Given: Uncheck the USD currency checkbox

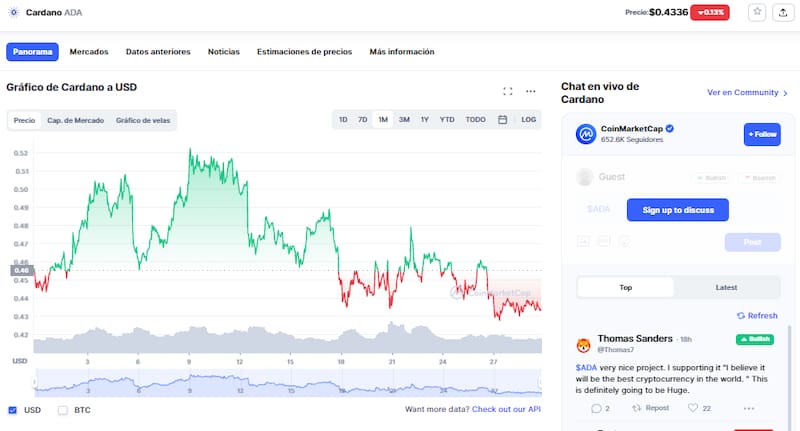Looking at the screenshot, I should pos(12,410).
